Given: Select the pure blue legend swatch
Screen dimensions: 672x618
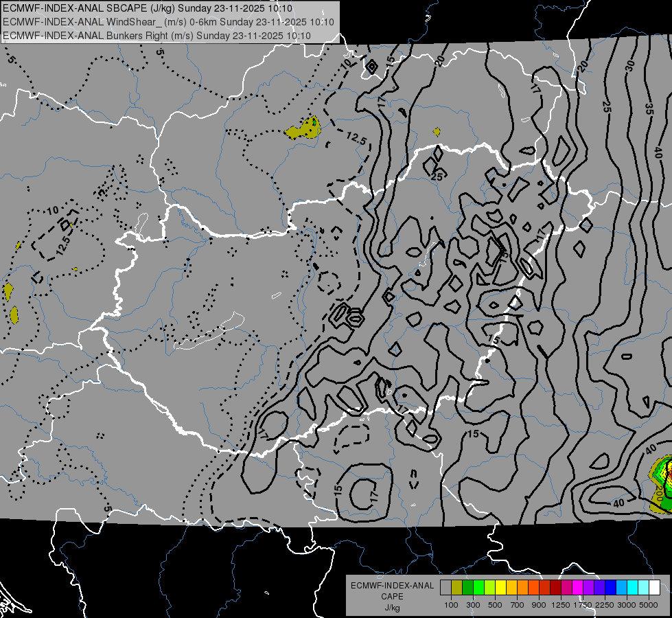Looking at the screenshot, I should coord(611,588).
